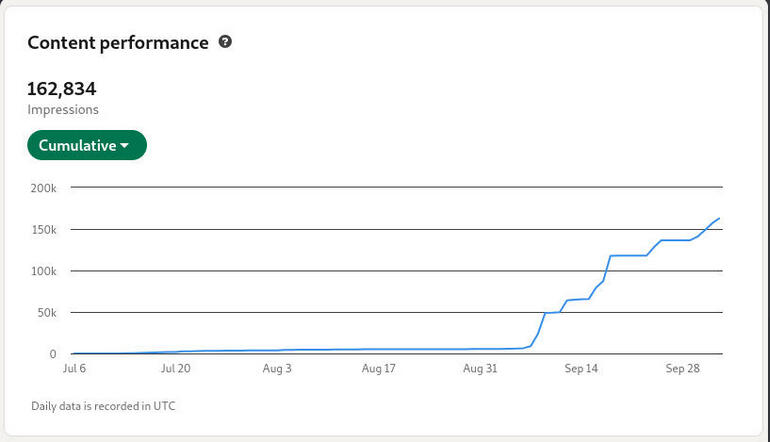Select the Aug 3 date label
The width and height of the screenshot is (770, 442).
point(277,369)
